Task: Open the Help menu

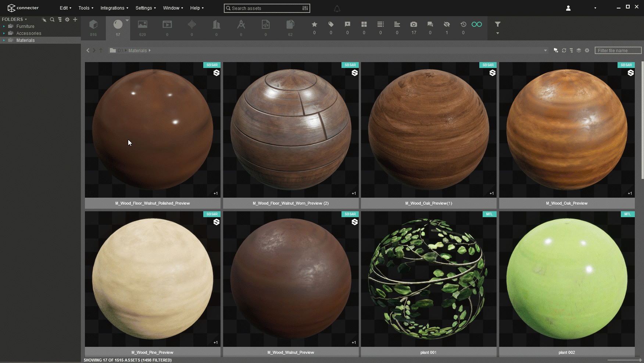Action: (197, 8)
